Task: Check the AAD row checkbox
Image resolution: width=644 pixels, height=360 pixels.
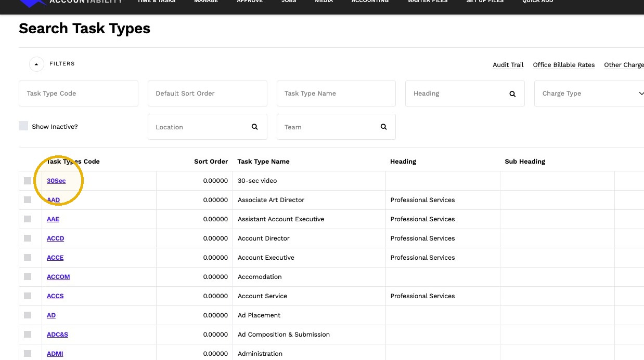Action: click(x=28, y=200)
